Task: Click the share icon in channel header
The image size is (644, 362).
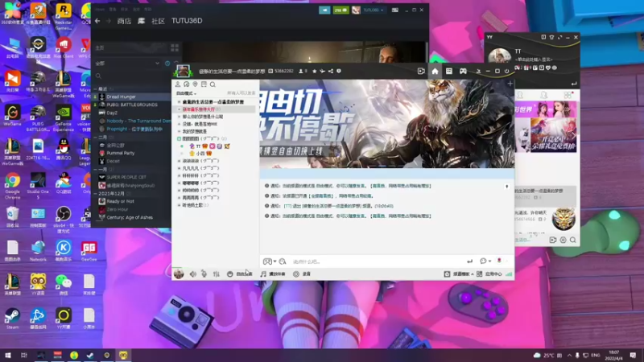Action: (x=331, y=71)
